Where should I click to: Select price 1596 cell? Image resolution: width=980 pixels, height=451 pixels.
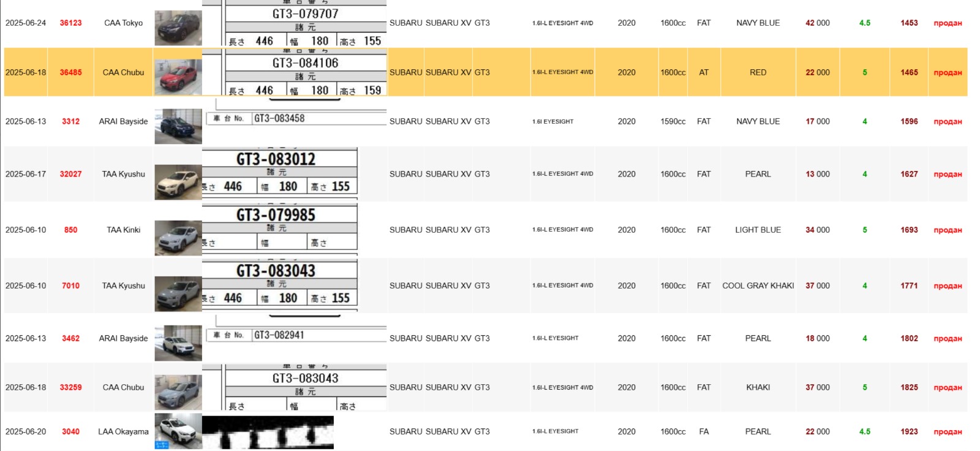pos(909,121)
